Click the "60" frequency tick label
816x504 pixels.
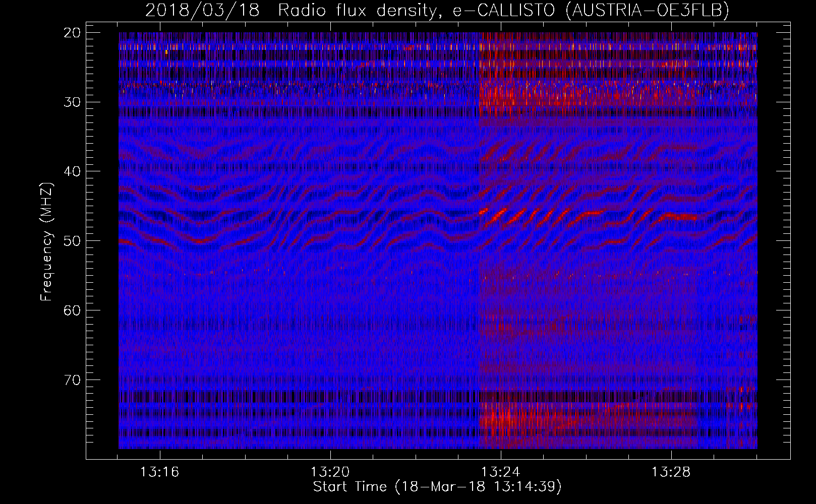pyautogui.click(x=72, y=310)
